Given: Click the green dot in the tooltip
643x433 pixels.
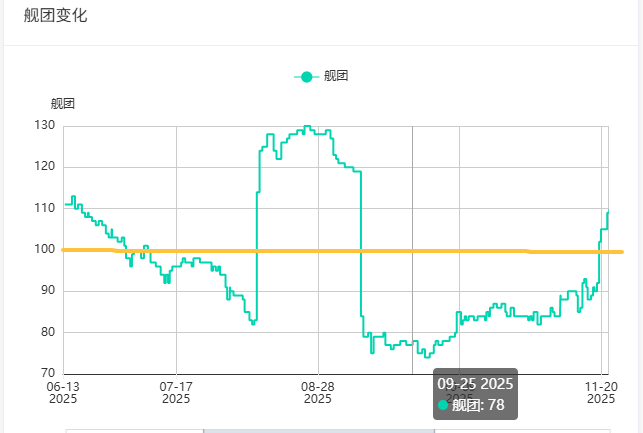Looking at the screenshot, I should point(443,405).
